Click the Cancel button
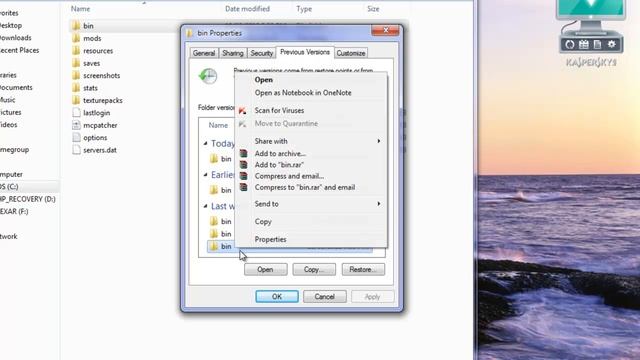Viewport: 640px width, 360px height. [324, 297]
